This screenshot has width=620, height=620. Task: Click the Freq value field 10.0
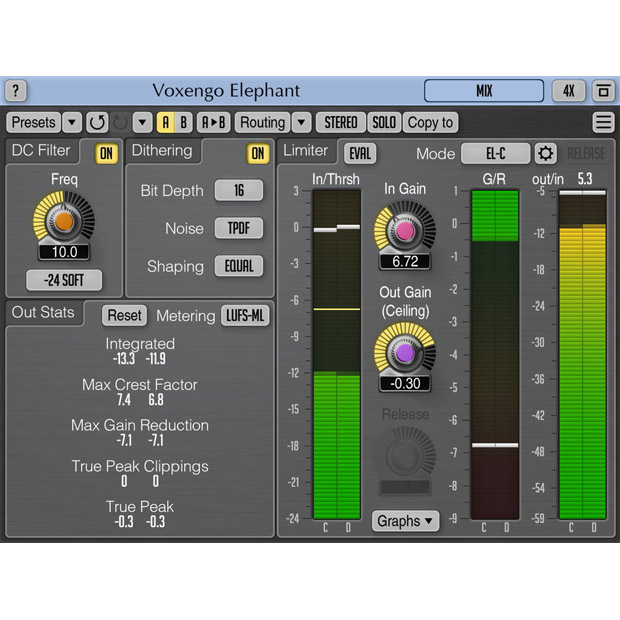[64, 251]
